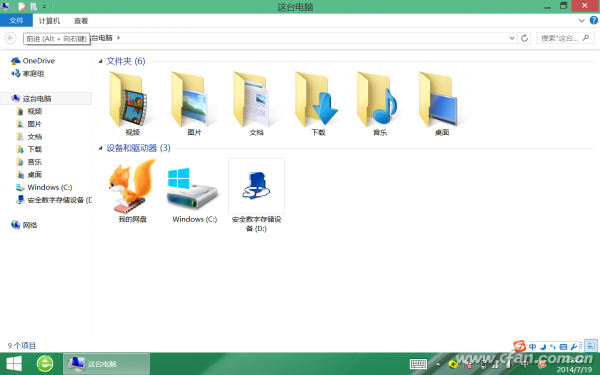Click the Sogou input method S icon

tap(520, 346)
